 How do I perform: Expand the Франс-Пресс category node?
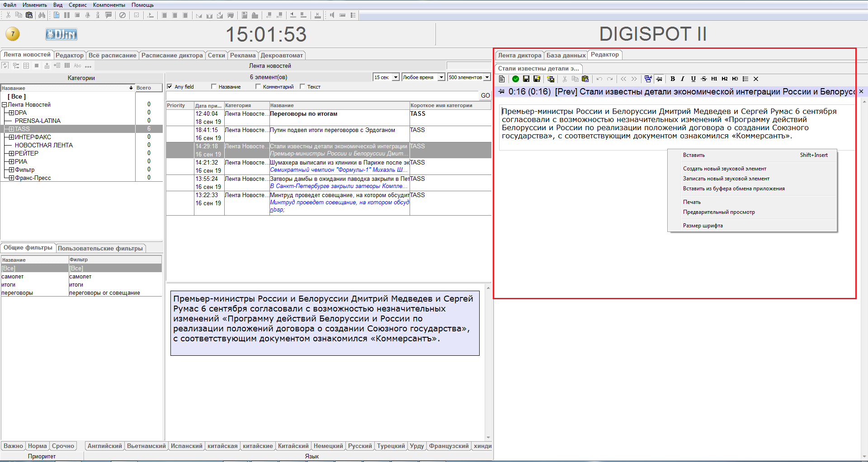(11, 178)
